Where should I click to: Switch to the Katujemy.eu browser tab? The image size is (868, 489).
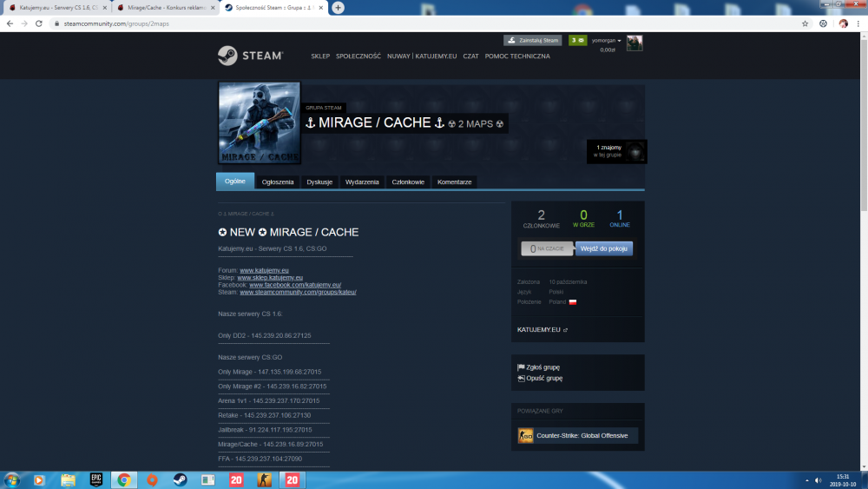[x=57, y=8]
